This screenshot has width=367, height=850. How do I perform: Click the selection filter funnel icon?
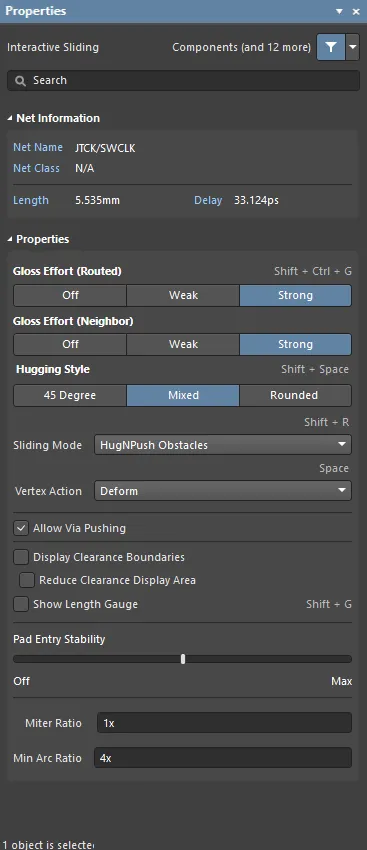tap(331, 47)
